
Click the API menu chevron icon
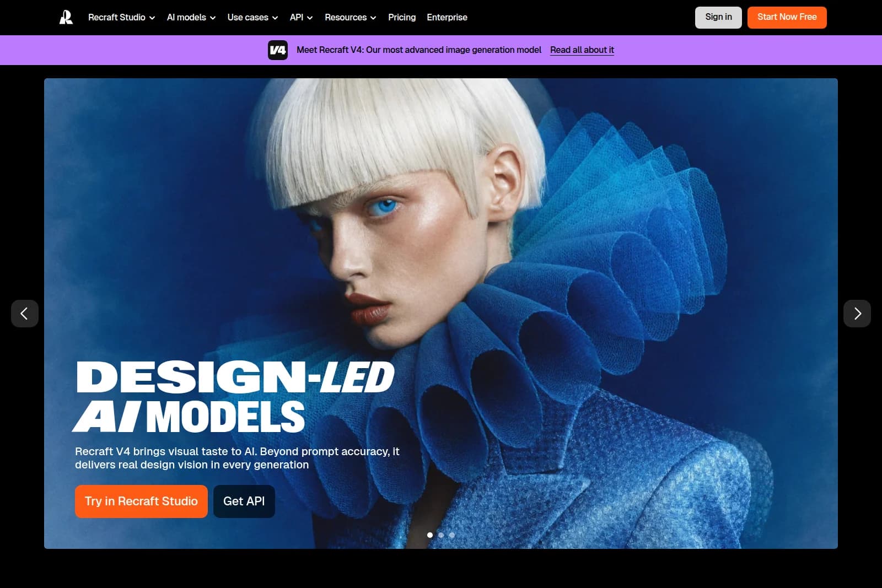tap(310, 18)
